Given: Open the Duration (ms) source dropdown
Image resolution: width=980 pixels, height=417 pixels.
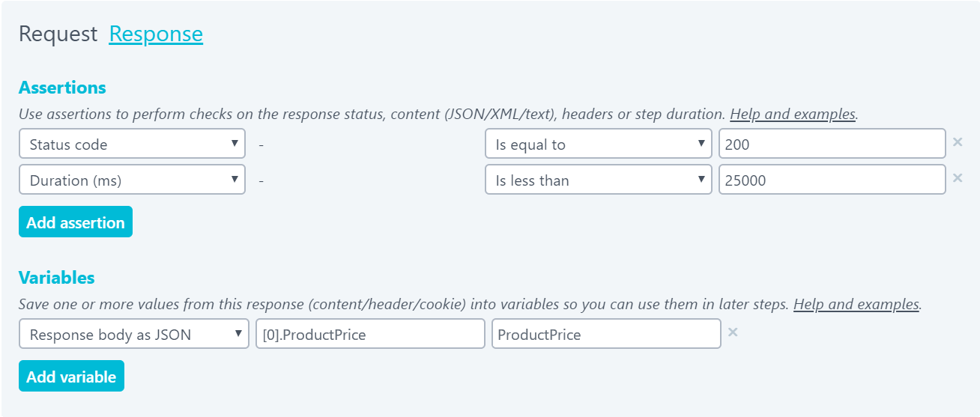Looking at the screenshot, I should point(132,180).
